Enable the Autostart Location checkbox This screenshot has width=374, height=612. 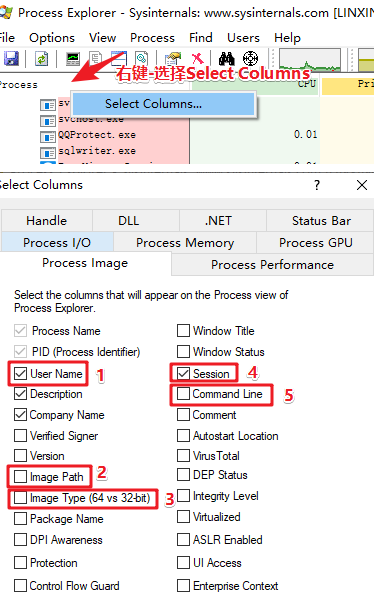pyautogui.click(x=183, y=436)
